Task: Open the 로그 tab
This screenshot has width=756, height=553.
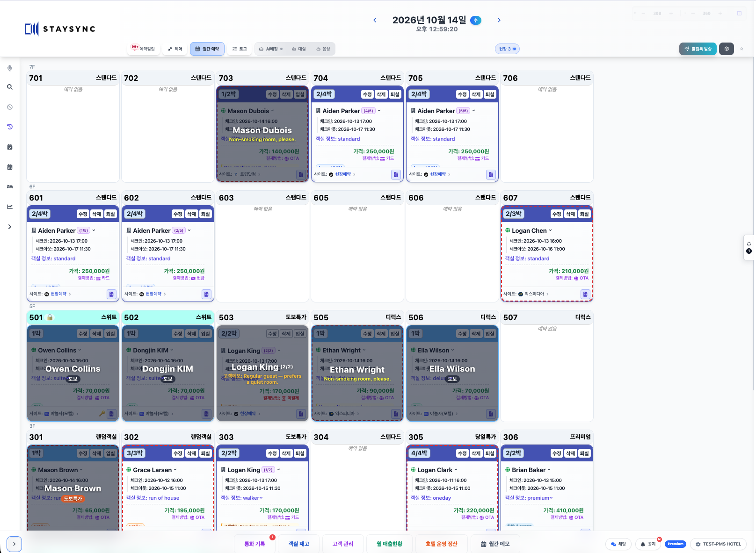Action: [240, 49]
